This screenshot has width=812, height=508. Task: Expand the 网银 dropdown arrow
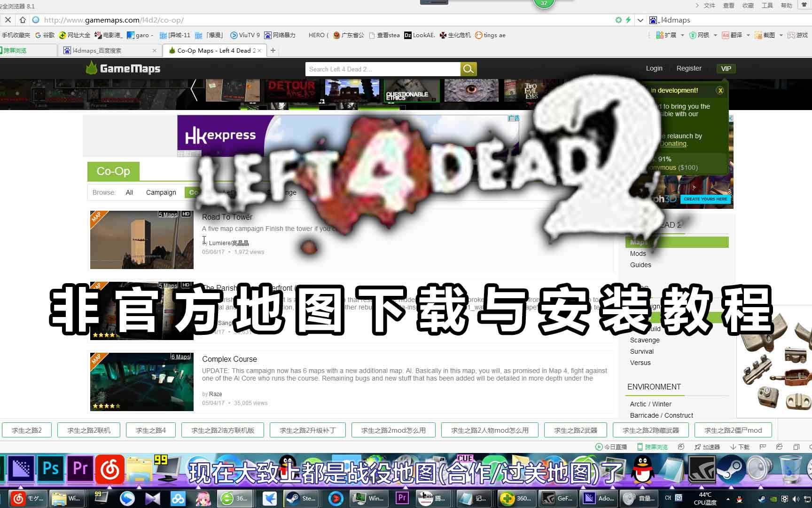click(x=715, y=35)
